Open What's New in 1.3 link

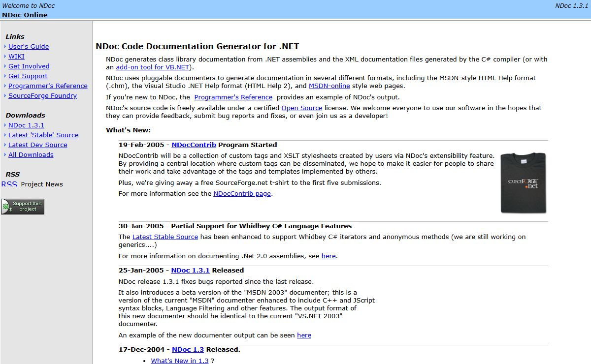[x=180, y=361]
